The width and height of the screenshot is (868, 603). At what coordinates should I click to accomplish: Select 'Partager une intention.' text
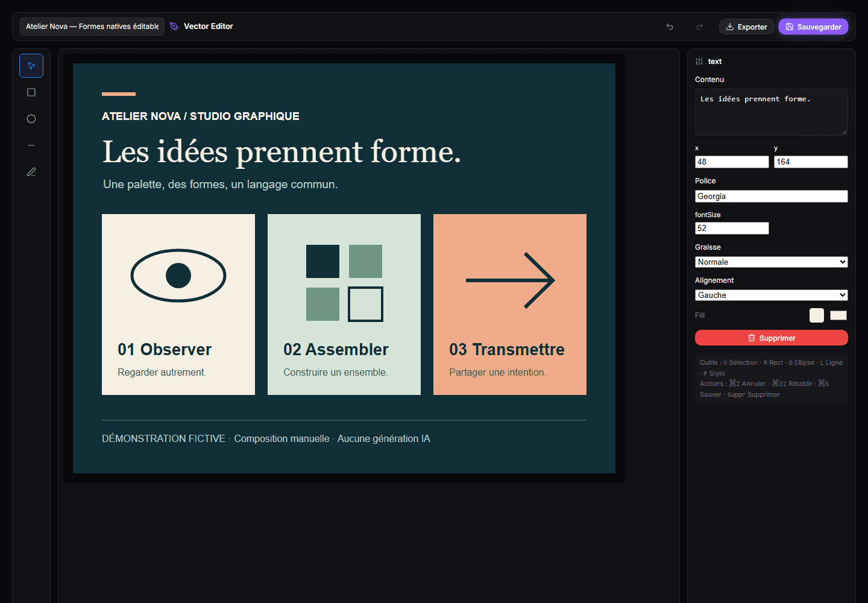498,373
